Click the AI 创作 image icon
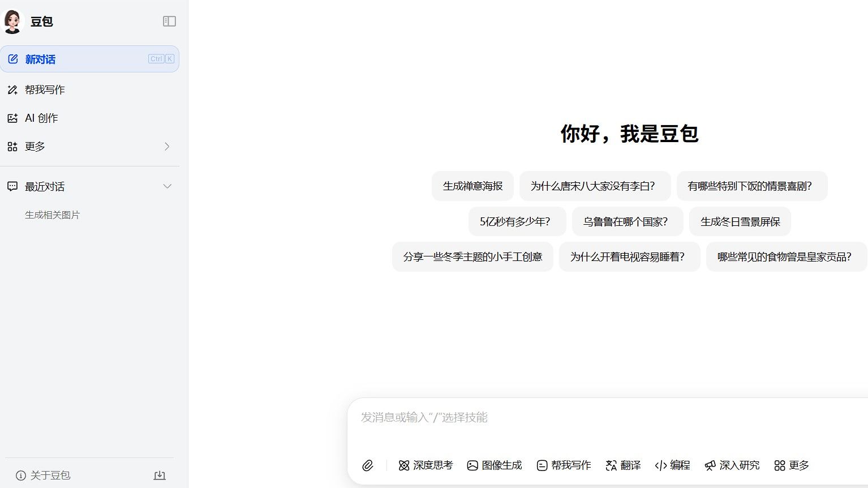This screenshot has height=488, width=868. [x=12, y=118]
